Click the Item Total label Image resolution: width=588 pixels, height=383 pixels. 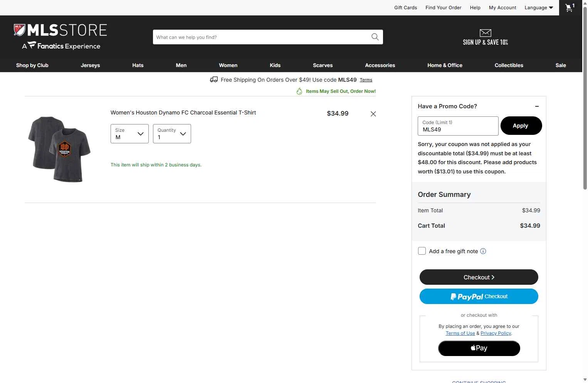[430, 210]
